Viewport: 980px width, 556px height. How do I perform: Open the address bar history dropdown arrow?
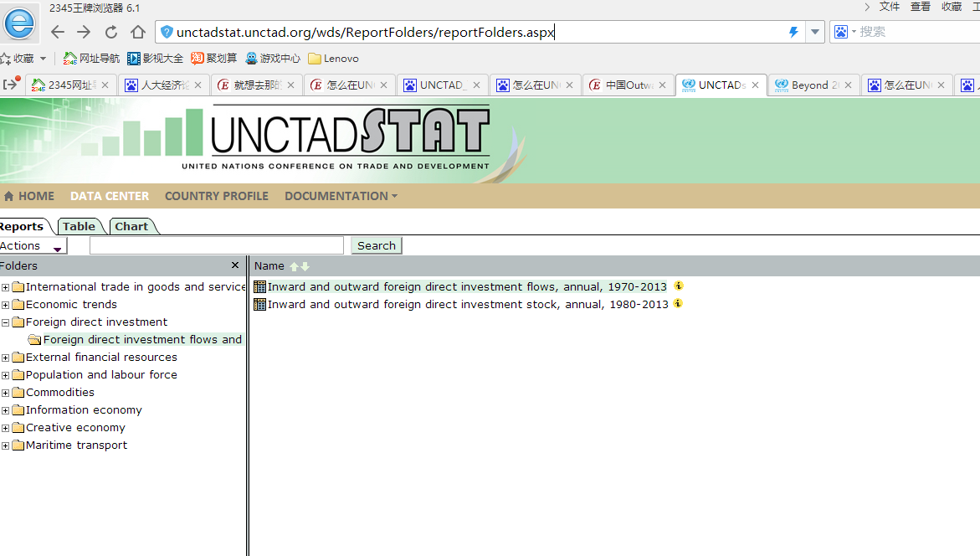pyautogui.click(x=815, y=32)
